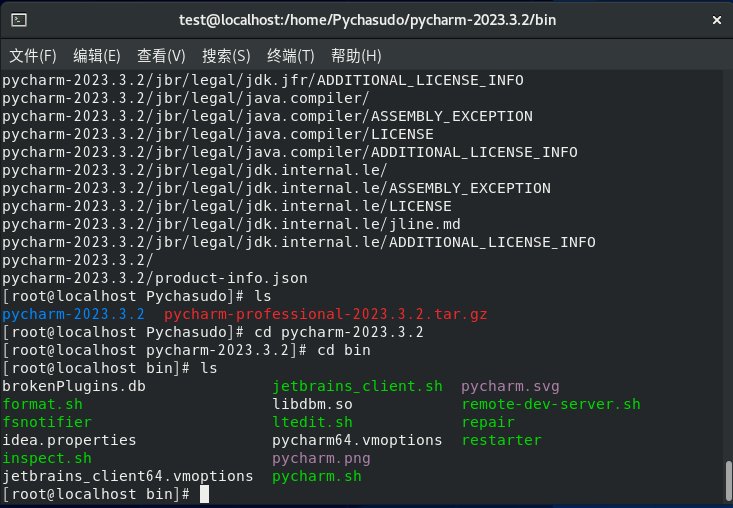Click the '[root@localhost Pychasudo]# ls' line
This screenshot has height=508, width=733.
(137, 296)
